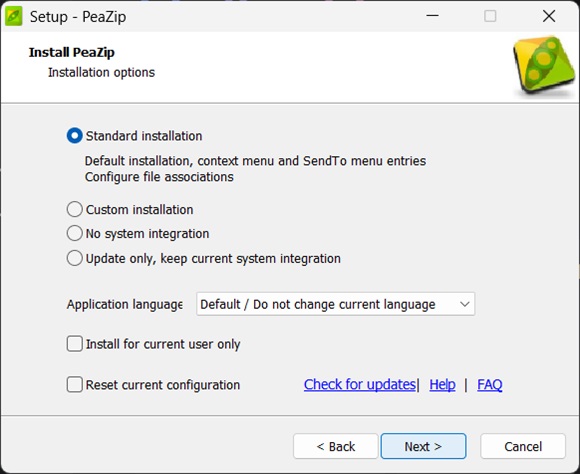The width and height of the screenshot is (580, 474).
Task: Close the Setup window with X
Action: 549,16
